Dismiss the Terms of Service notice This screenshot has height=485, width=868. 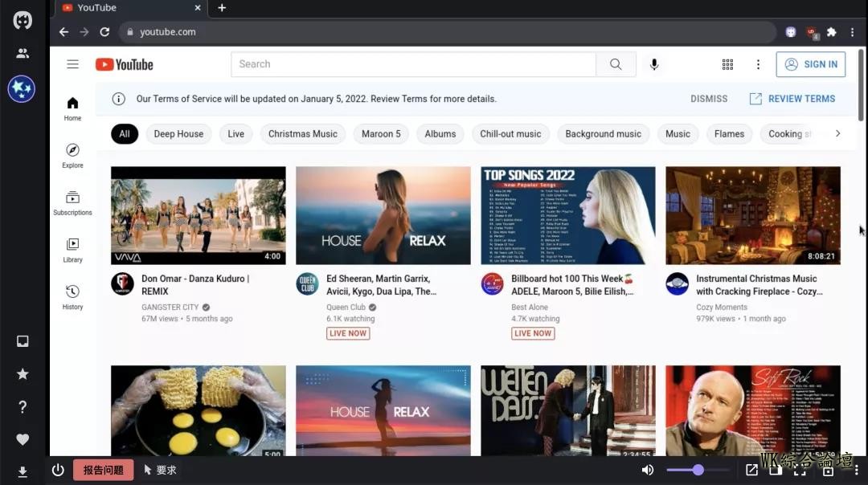[x=708, y=99]
